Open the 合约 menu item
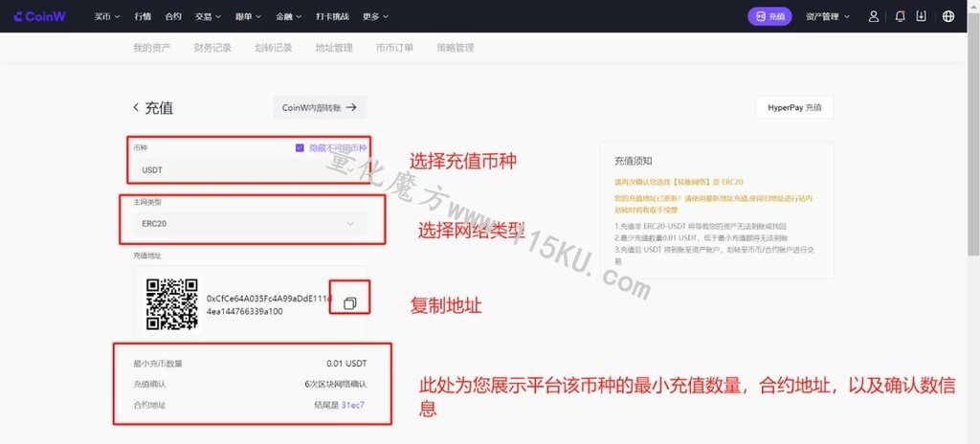The image size is (980, 444). pyautogui.click(x=173, y=16)
